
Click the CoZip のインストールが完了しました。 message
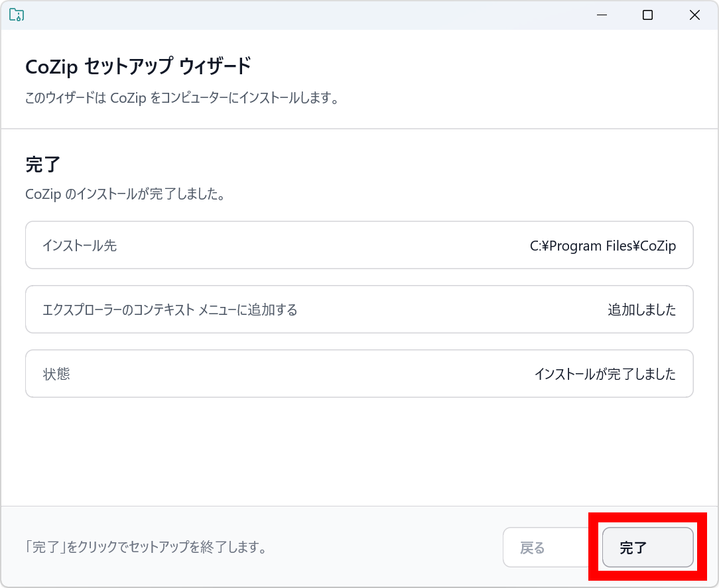(x=125, y=195)
